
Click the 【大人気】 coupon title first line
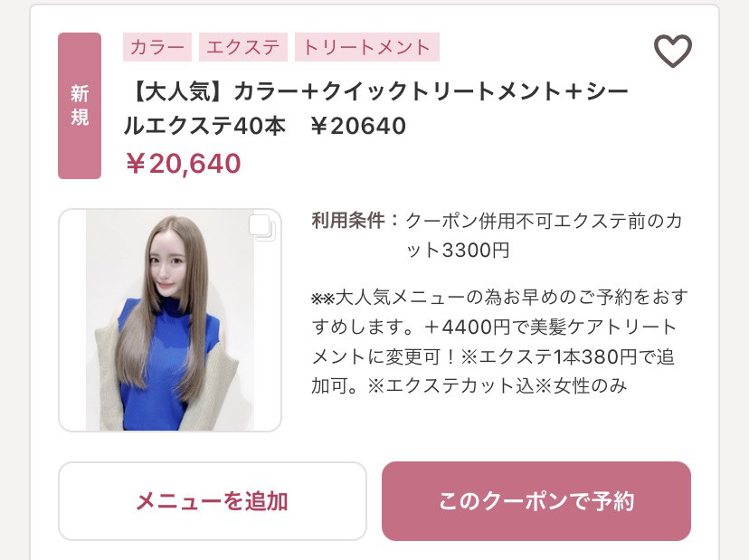point(376,91)
